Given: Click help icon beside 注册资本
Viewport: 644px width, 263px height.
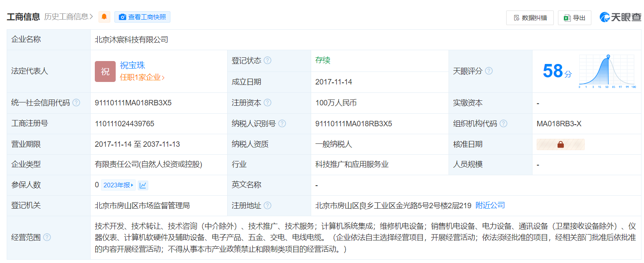Looking at the screenshot, I should point(268,102).
